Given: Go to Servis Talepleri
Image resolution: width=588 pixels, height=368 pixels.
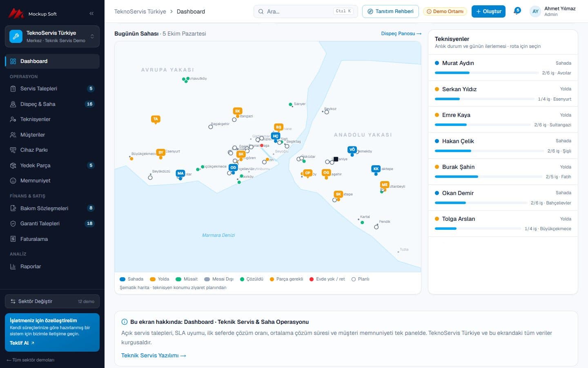Looking at the screenshot, I should pos(52,89).
